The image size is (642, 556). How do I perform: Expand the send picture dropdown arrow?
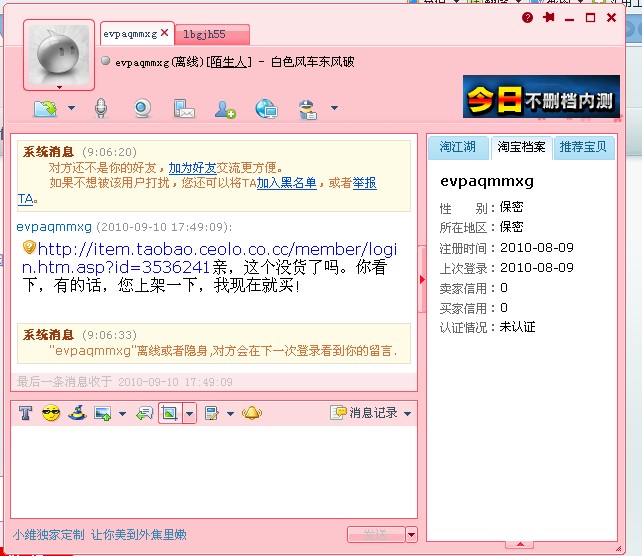[x=122, y=414]
